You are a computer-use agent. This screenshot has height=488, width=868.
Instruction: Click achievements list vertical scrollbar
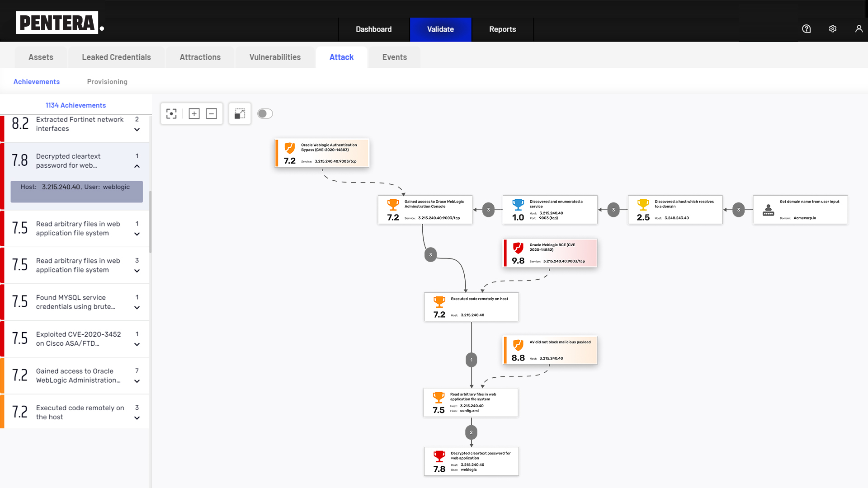[150, 221]
